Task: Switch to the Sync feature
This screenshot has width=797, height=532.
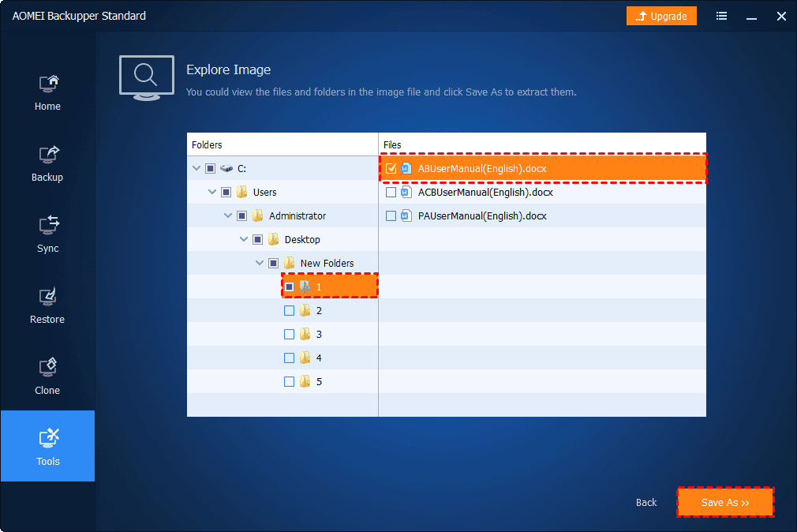Action: (x=47, y=233)
